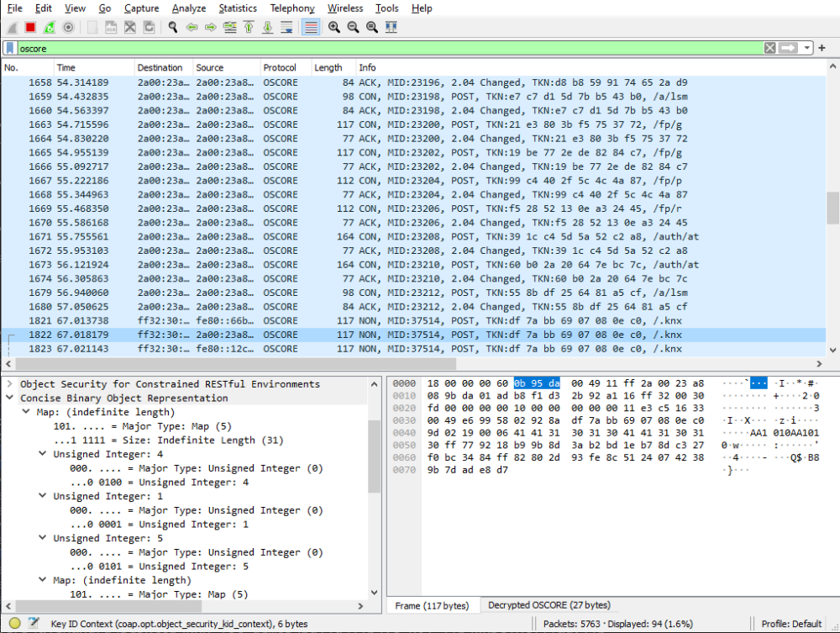Zoom out the packet list text
This screenshot has height=633, width=840.
pos(353,27)
